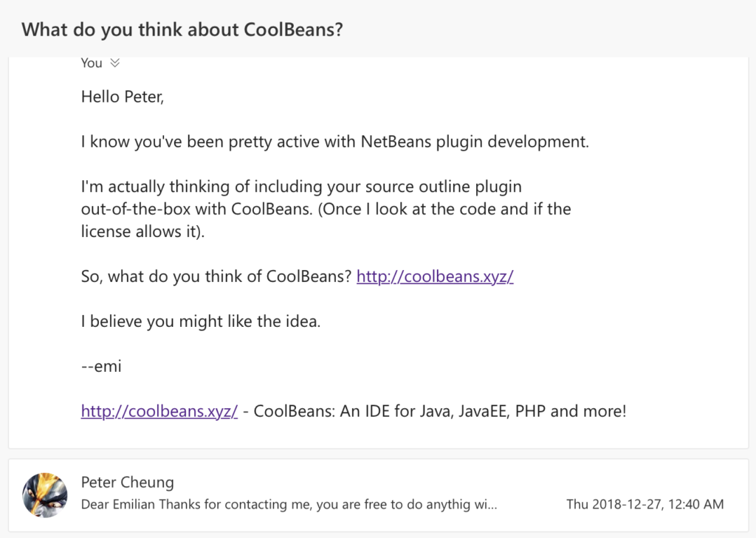Click 'I believe you might like the idea.'
This screenshot has height=538, width=756.
pos(201,322)
